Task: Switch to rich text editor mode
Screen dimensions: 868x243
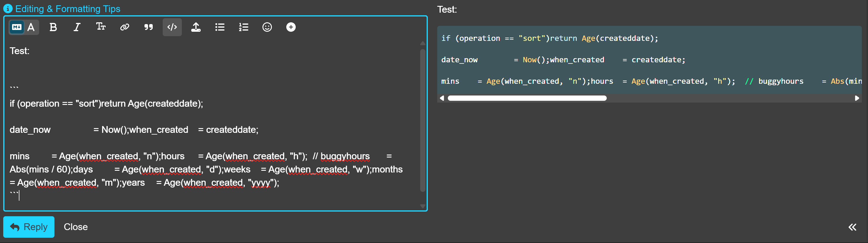Action: [x=31, y=27]
